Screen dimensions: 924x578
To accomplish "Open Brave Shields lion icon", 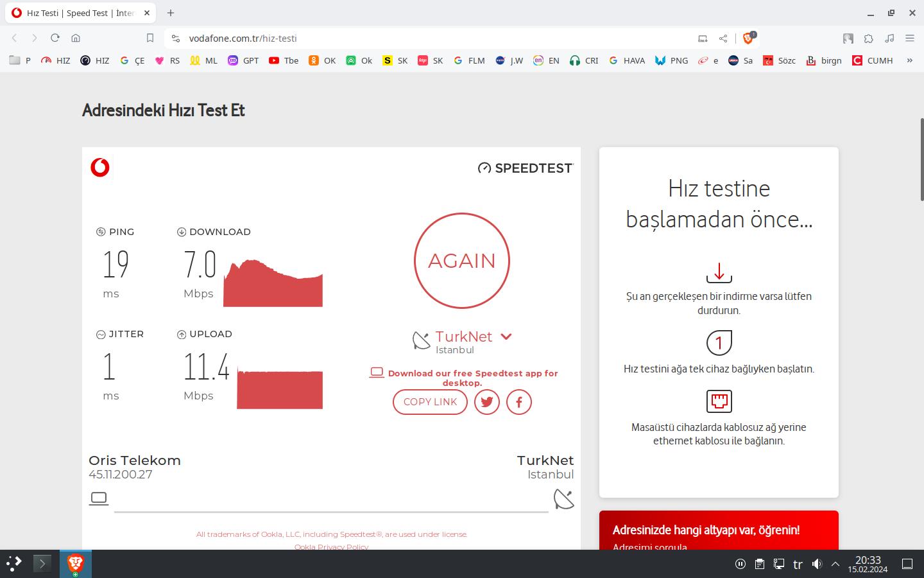I will pos(748,38).
